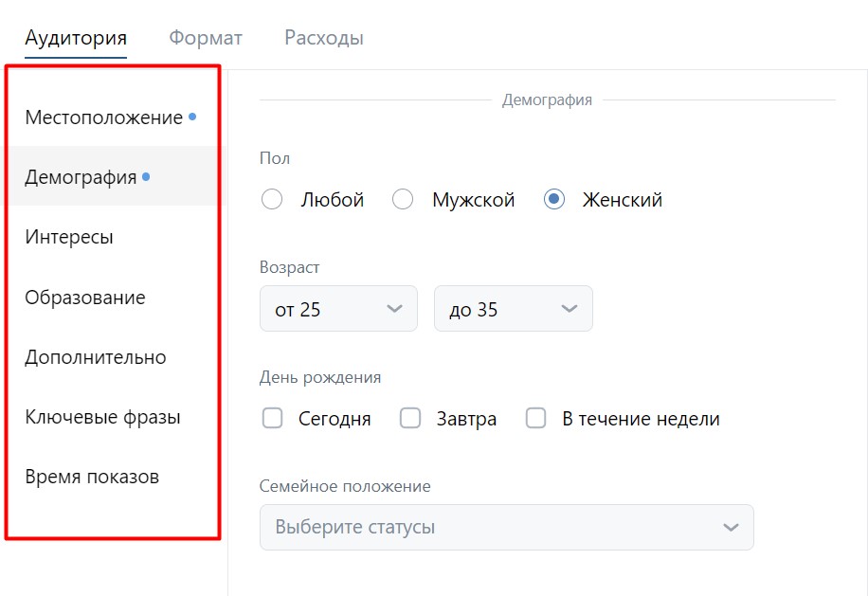Select the Аудитория tab
Viewport: 868px width, 596px height.
pyautogui.click(x=76, y=38)
